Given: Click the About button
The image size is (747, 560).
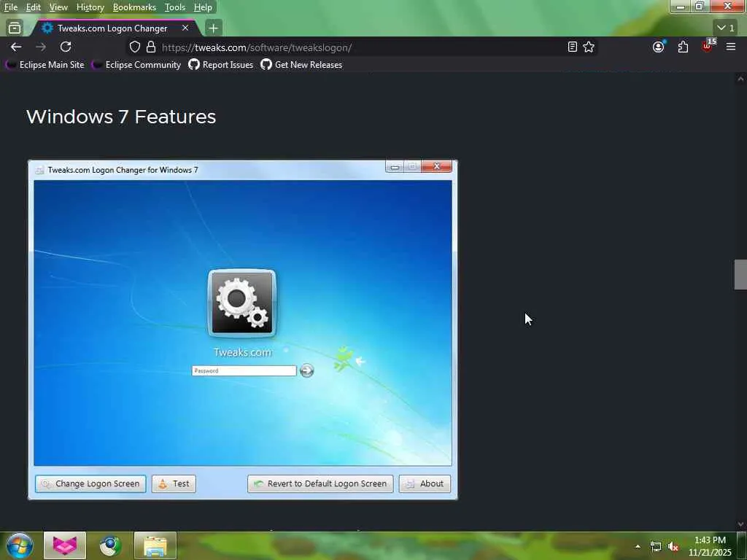Looking at the screenshot, I should [425, 484].
